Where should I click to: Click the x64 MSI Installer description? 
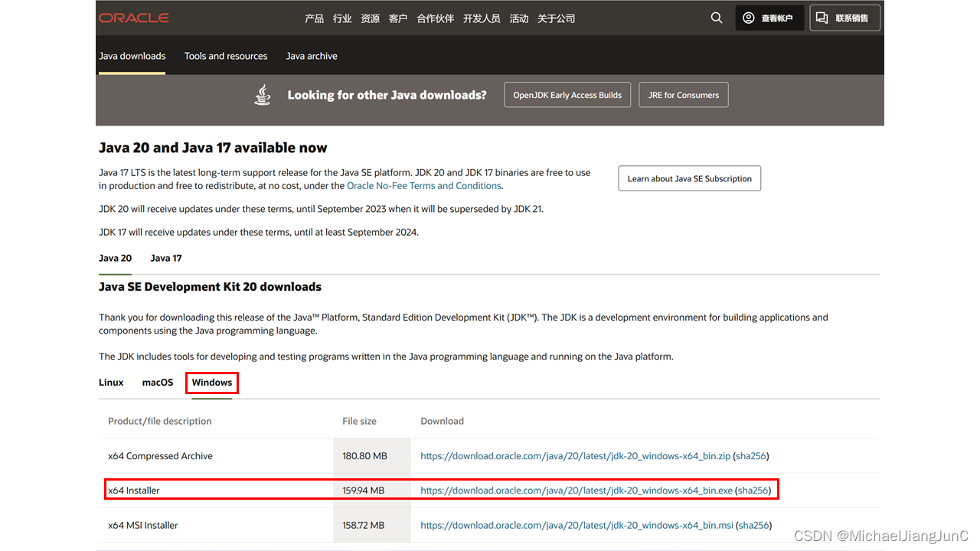tap(143, 526)
